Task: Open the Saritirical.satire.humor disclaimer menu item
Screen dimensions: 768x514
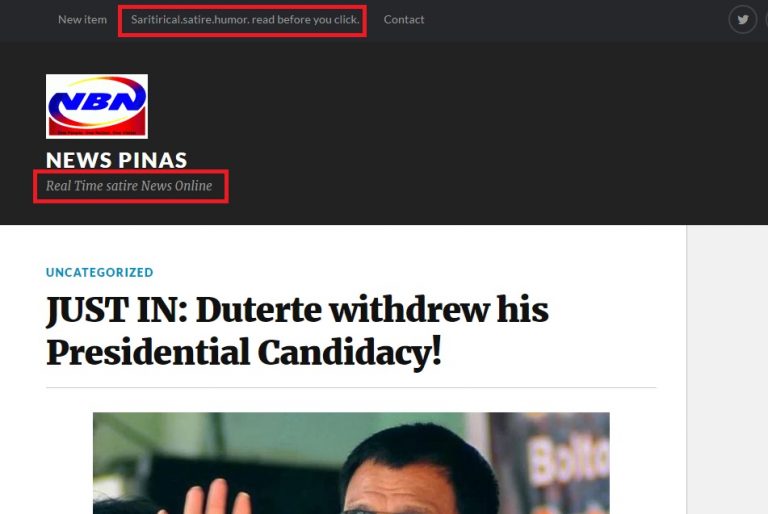Action: 245,20
